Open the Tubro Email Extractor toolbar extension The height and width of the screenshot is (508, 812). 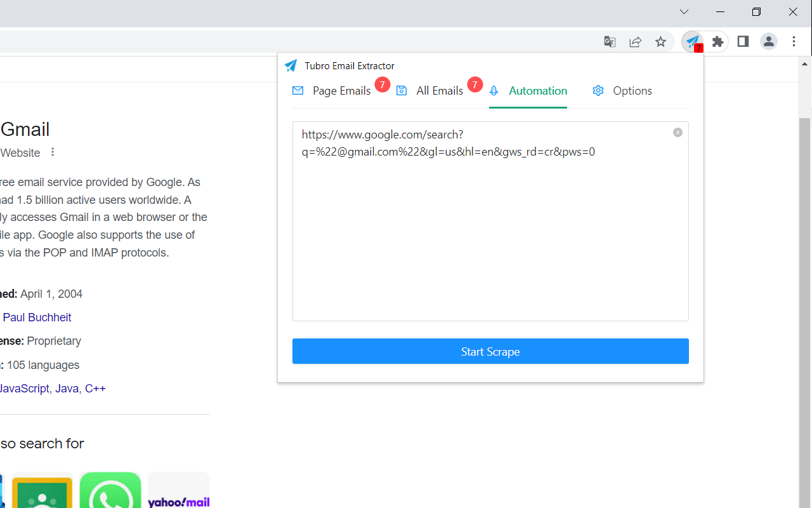(692, 42)
